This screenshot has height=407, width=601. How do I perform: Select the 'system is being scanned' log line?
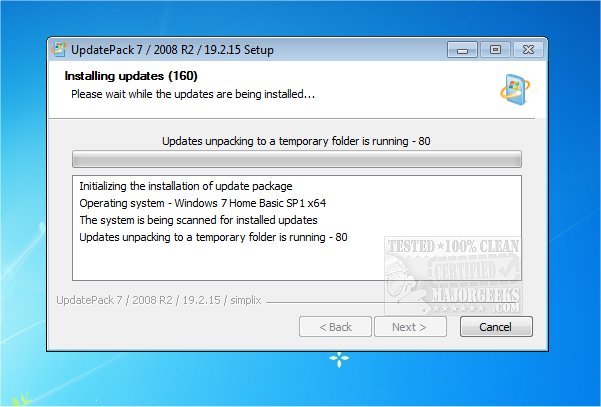tap(199, 220)
